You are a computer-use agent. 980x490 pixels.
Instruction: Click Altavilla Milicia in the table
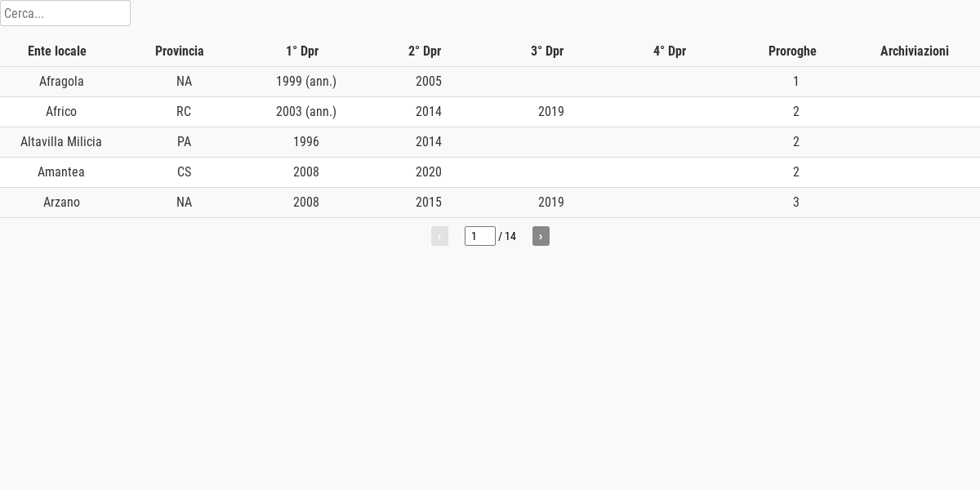pos(61,142)
